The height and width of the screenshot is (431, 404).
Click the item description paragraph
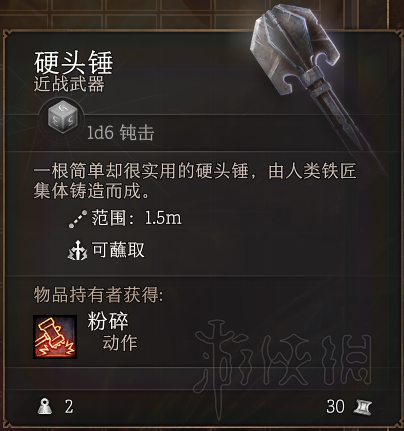[195, 181]
